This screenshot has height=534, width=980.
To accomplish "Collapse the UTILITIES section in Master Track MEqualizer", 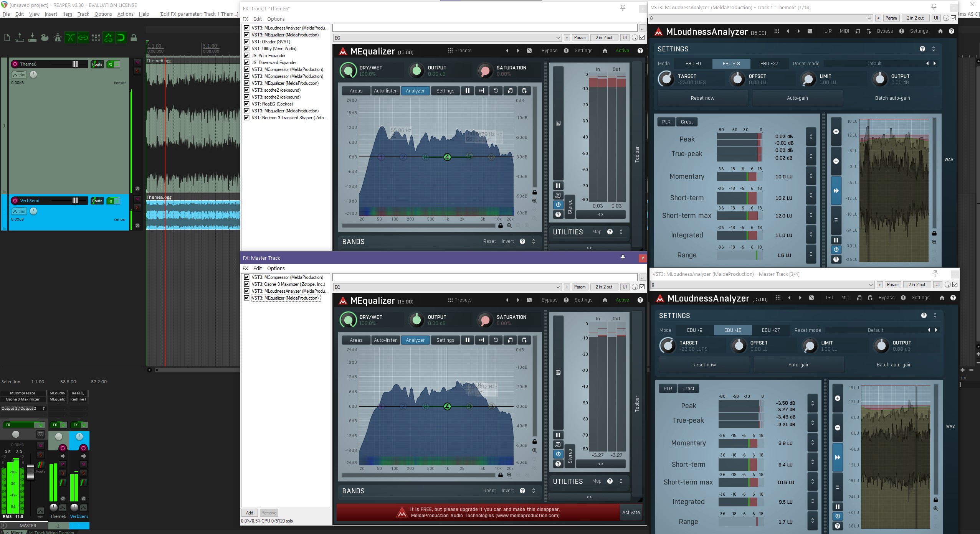I will (621, 481).
